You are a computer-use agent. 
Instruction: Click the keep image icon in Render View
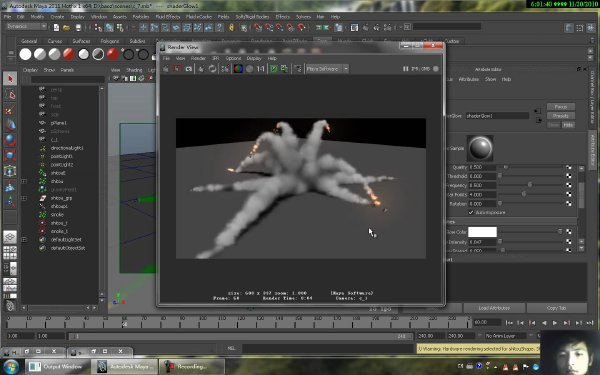274,69
